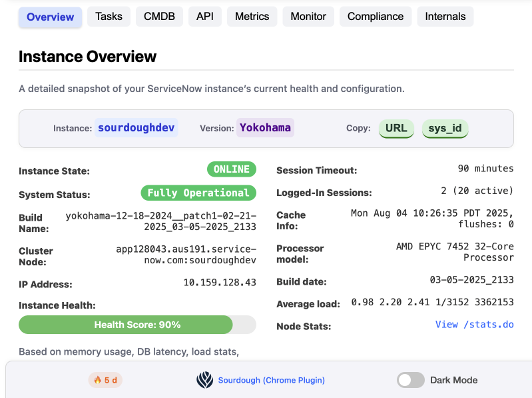The height and width of the screenshot is (398, 532).
Task: Copy the sys_id
Action: [x=445, y=129]
